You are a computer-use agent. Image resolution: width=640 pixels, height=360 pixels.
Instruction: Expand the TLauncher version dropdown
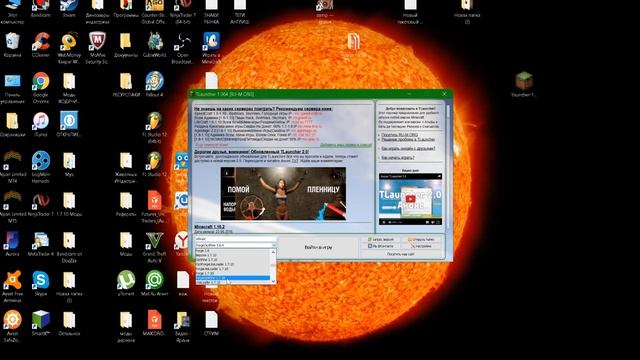(x=273, y=245)
